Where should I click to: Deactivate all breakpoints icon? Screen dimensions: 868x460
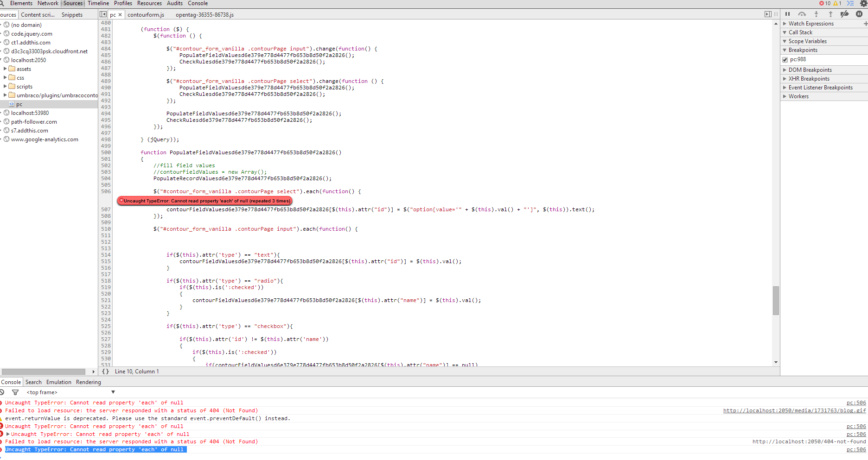click(845, 14)
